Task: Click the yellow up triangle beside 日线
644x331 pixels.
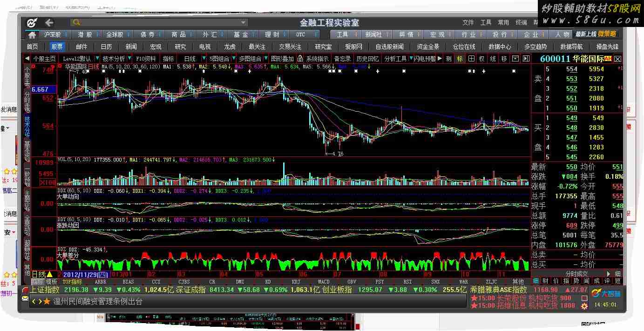Action: click(50, 274)
